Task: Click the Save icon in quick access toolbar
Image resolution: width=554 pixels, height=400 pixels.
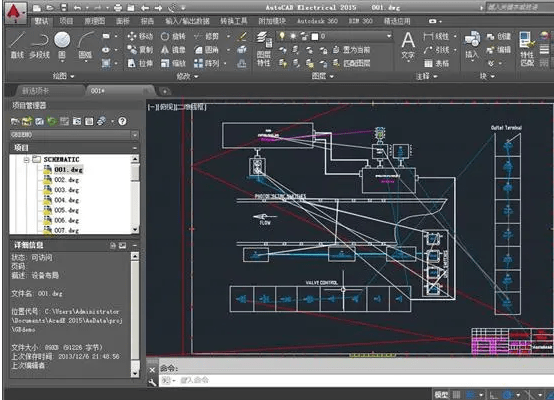Action: coord(64,7)
